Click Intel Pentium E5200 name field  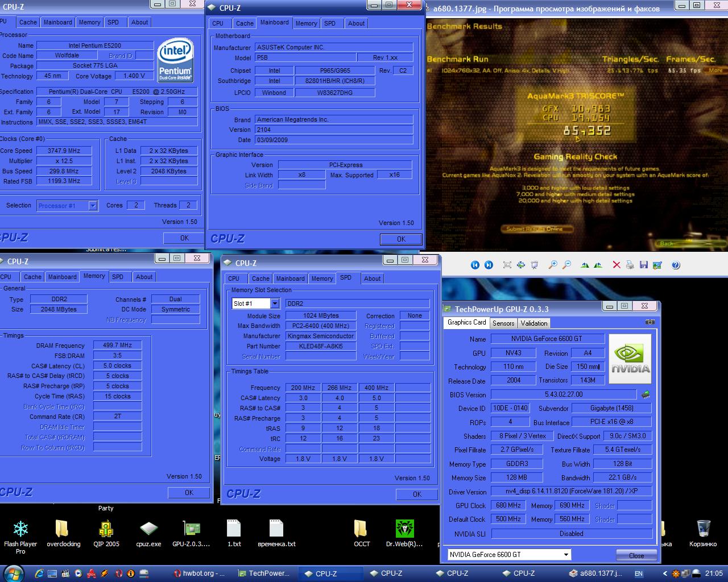pos(95,45)
